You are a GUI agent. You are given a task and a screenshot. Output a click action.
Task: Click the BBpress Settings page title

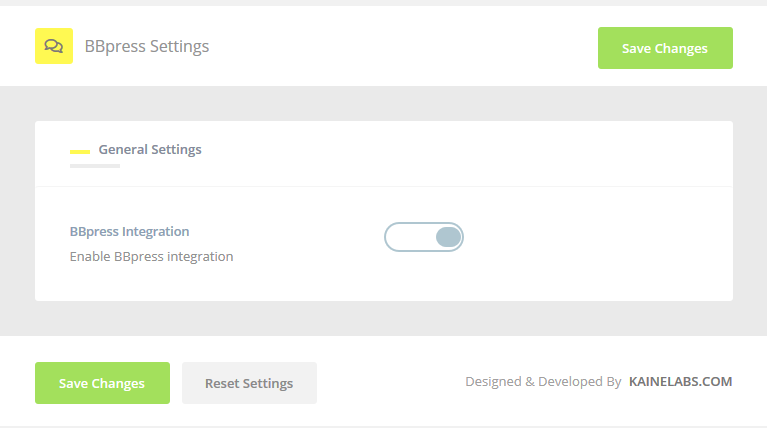pos(147,46)
